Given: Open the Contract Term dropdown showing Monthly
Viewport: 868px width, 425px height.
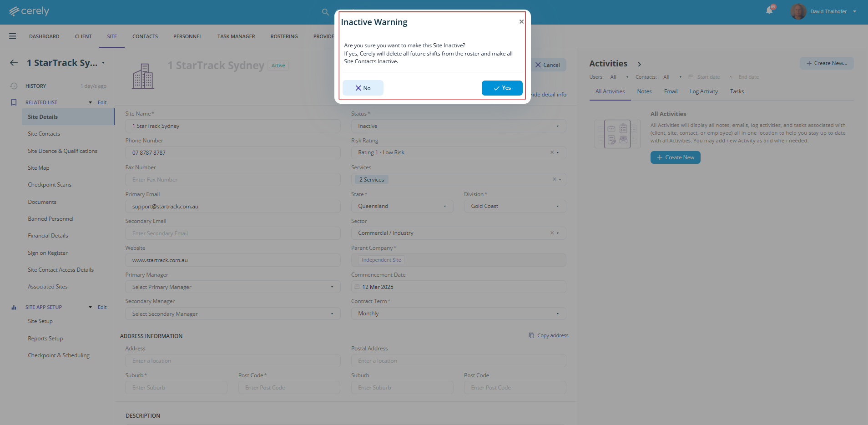Looking at the screenshot, I should [x=459, y=314].
